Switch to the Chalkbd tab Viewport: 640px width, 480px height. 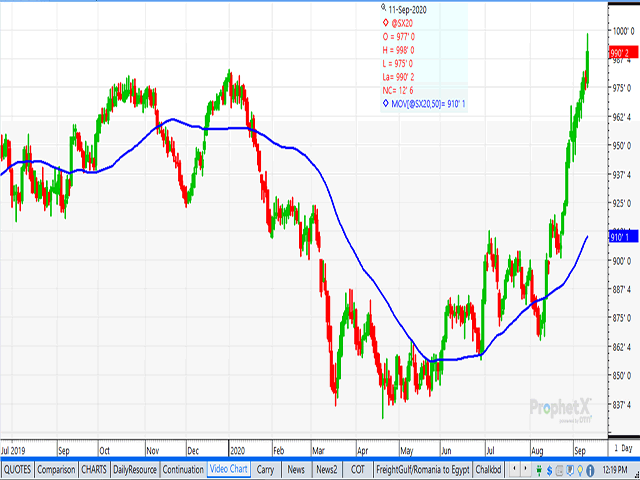[488, 469]
